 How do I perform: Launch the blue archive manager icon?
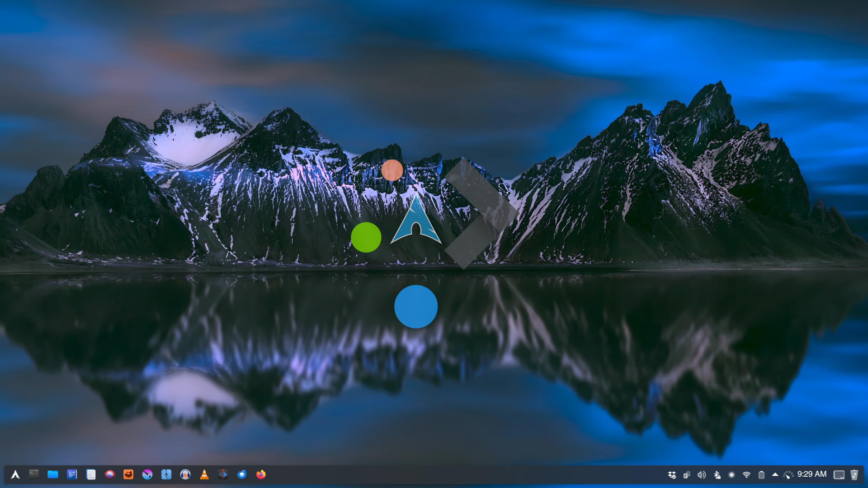coord(166,474)
